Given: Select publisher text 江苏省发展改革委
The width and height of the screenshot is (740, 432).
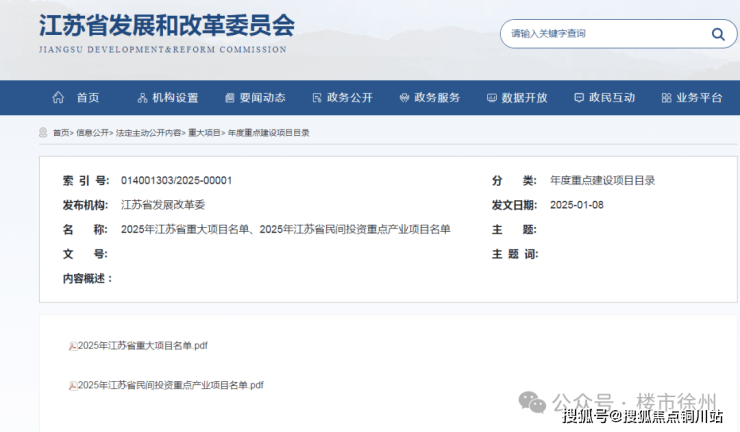Looking at the screenshot, I should (x=163, y=205).
